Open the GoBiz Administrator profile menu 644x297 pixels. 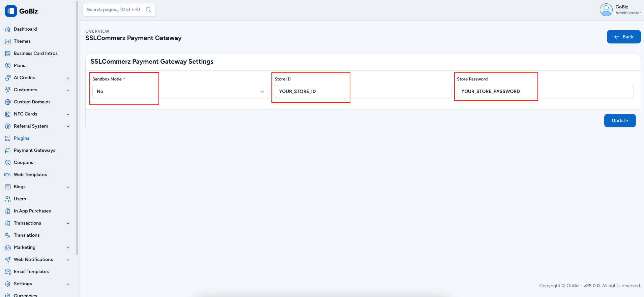pyautogui.click(x=620, y=10)
